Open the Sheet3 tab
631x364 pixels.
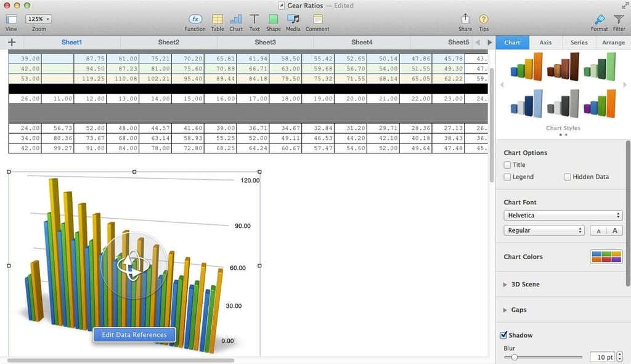tap(265, 42)
